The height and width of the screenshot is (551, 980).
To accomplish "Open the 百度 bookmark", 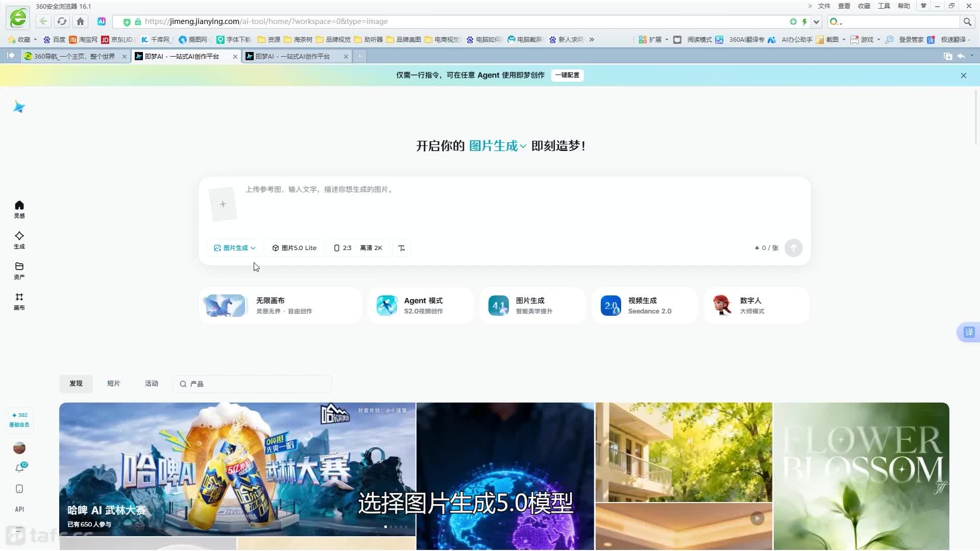I will click(55, 39).
